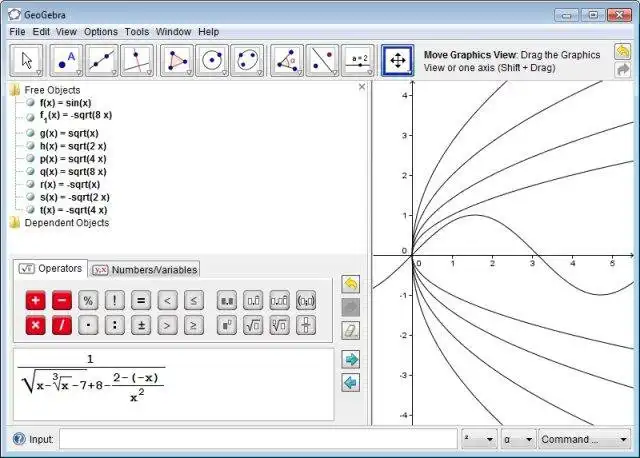Image resolution: width=640 pixels, height=458 pixels.
Task: Click the toolbar undo arrow top right
Action: [x=622, y=51]
